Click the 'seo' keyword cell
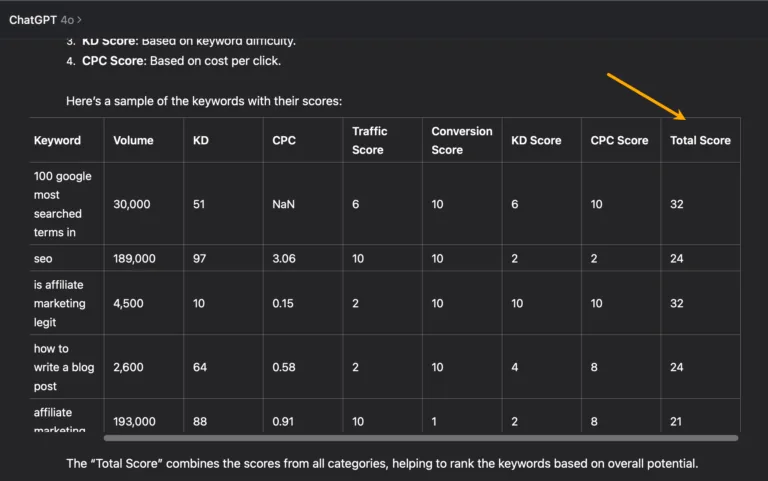This screenshot has height=481, width=768. 43,259
